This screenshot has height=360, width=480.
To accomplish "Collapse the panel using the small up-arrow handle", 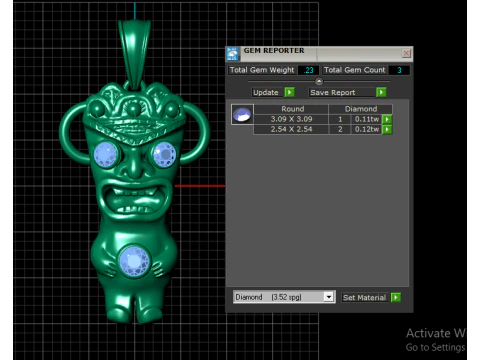I will tap(319, 81).
